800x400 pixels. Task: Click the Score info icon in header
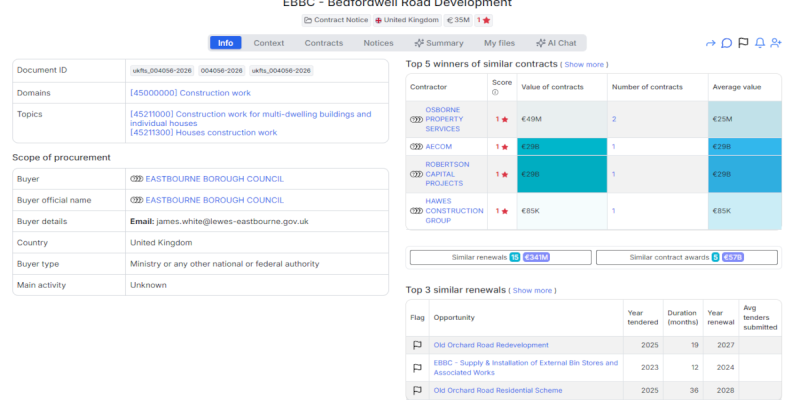(495, 92)
